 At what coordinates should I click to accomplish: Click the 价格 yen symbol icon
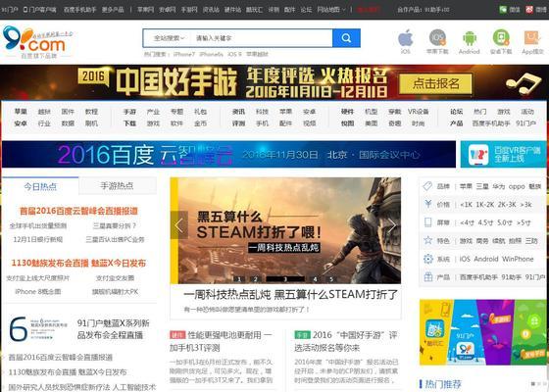pyautogui.click(x=427, y=204)
